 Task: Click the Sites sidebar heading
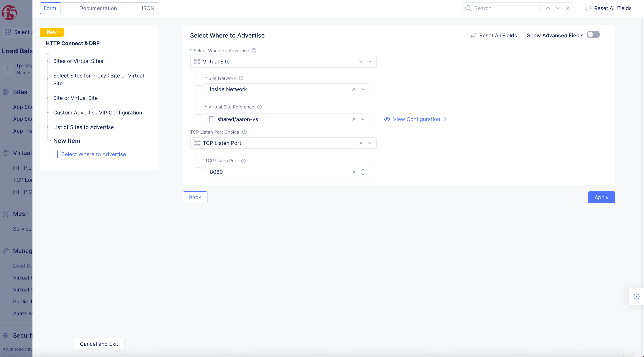pyautogui.click(x=20, y=92)
